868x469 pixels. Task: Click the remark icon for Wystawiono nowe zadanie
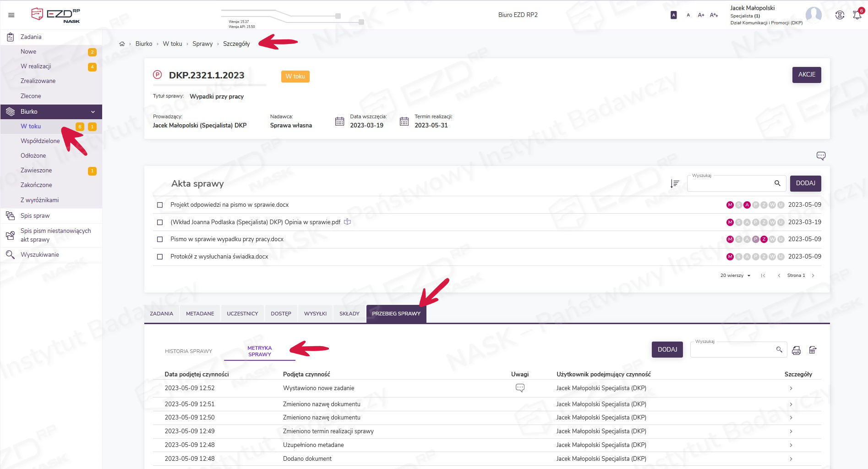(520, 388)
